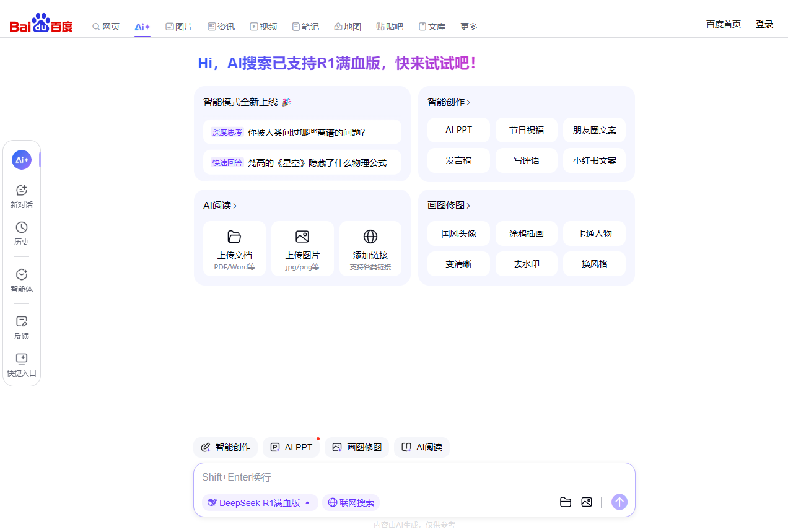The image size is (788, 532).
Task: Click the 上传图片 icon in AI阅读
Action: pyautogui.click(x=302, y=237)
